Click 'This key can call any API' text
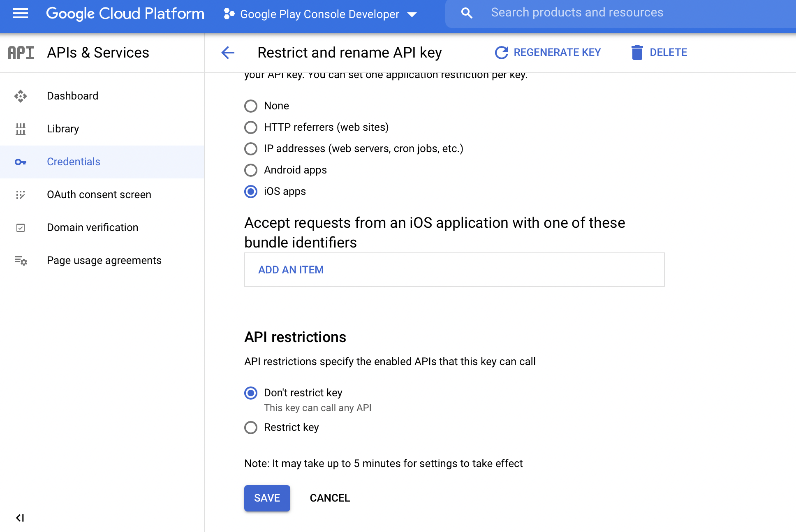The image size is (796, 532). pos(318,408)
